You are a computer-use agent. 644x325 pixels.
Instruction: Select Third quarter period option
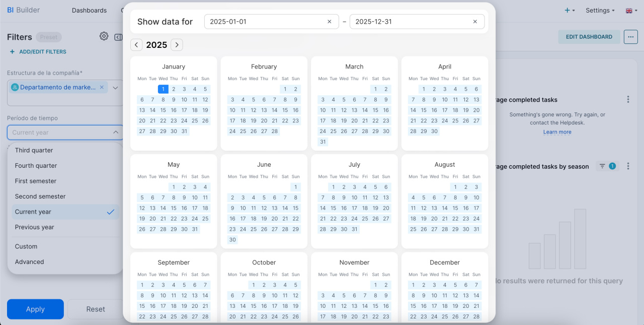(65, 150)
